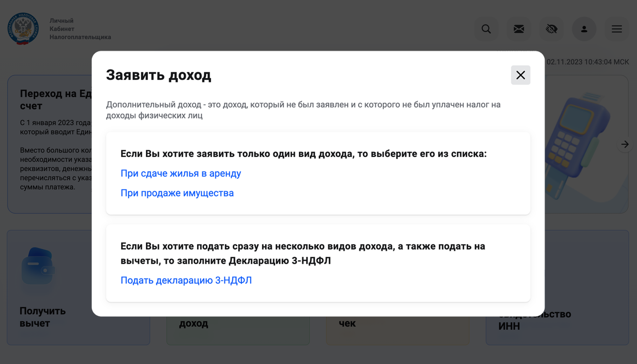This screenshot has height=364, width=637.
Task: Open the hamburger menu icon
Action: [616, 29]
